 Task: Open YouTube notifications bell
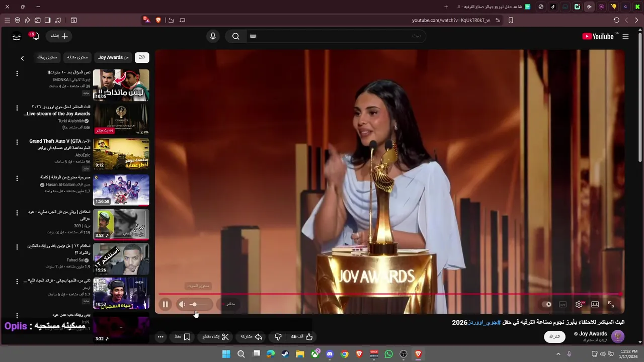click(35, 36)
